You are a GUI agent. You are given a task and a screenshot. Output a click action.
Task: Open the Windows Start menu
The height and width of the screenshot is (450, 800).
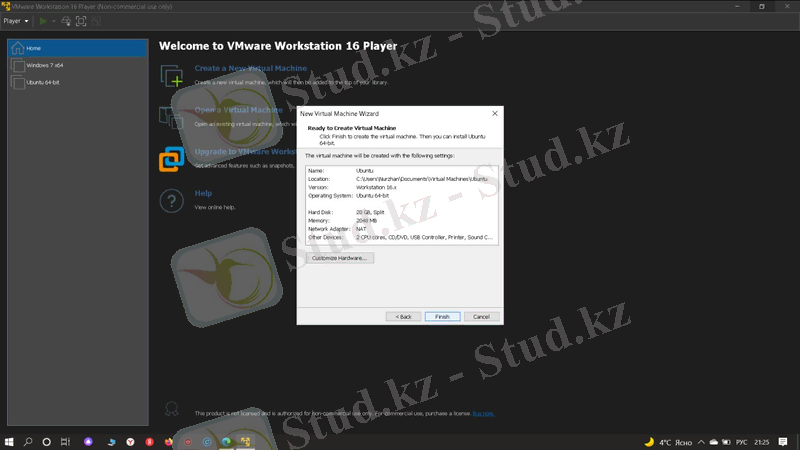click(9, 442)
